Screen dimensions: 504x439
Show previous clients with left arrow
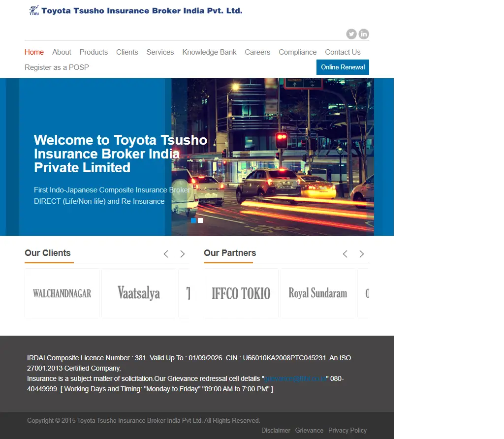click(166, 254)
